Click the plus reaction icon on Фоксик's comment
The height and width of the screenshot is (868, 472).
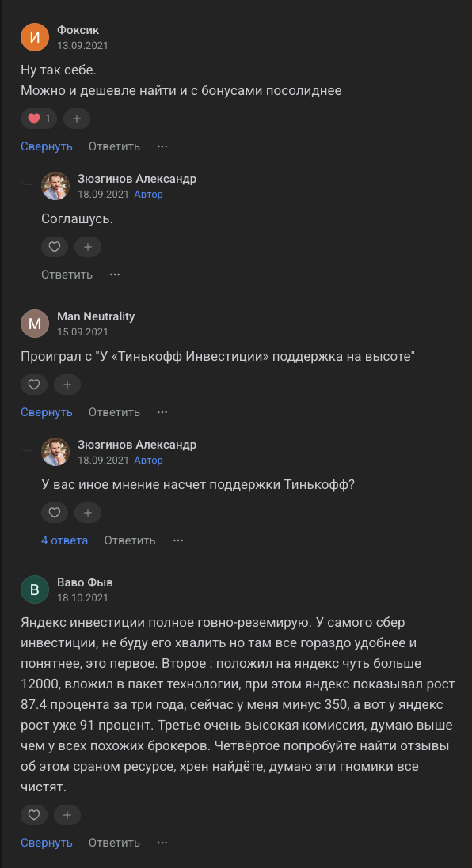[x=76, y=118]
